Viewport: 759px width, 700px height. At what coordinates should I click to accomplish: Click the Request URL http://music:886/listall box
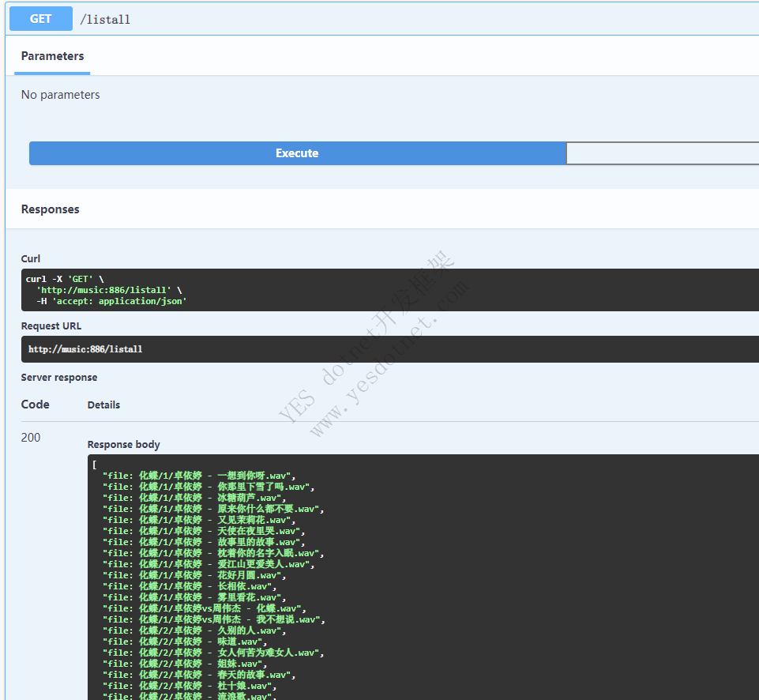click(390, 349)
